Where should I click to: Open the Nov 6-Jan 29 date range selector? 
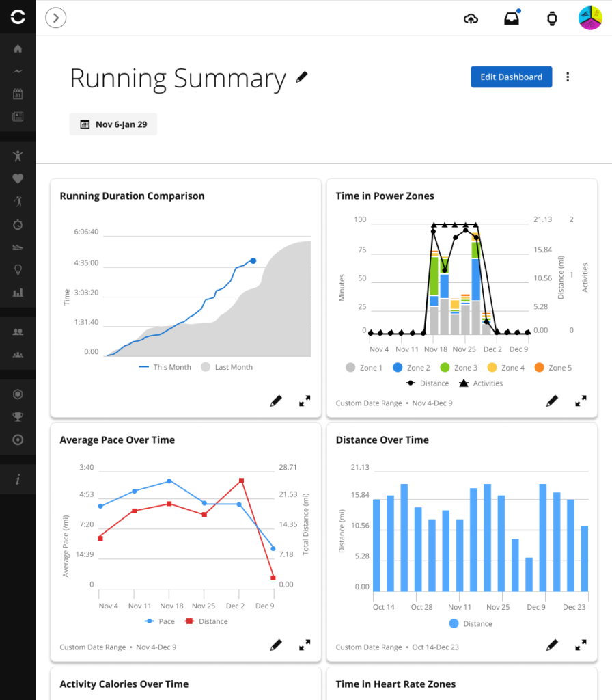click(113, 124)
